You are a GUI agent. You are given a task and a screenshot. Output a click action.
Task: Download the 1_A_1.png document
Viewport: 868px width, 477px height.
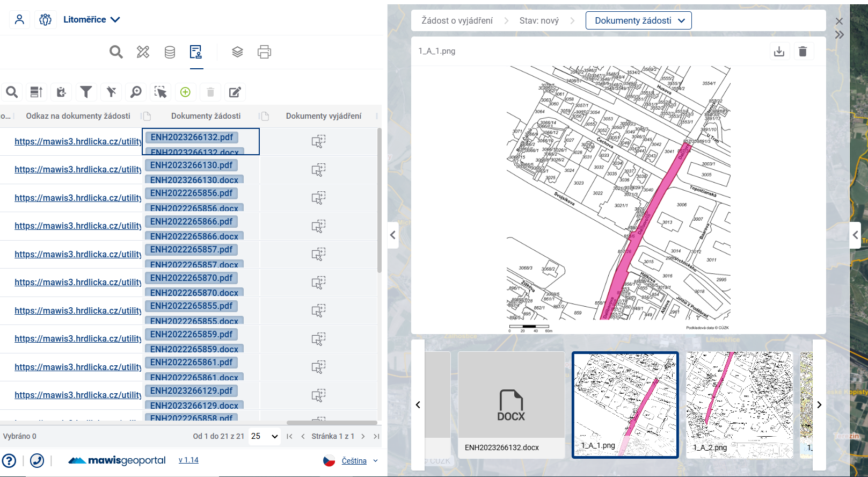pos(779,51)
